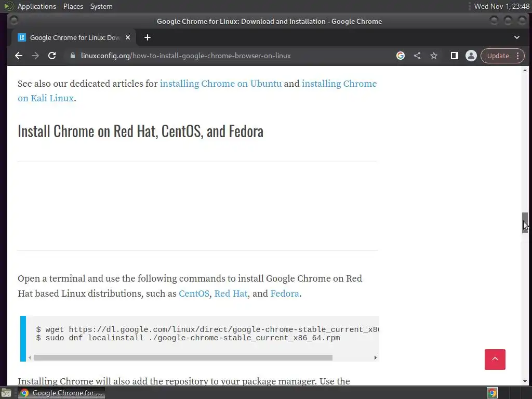This screenshot has height=399, width=532.
Task: Click code block horizontal scrollbar thumb
Action: tap(183, 357)
